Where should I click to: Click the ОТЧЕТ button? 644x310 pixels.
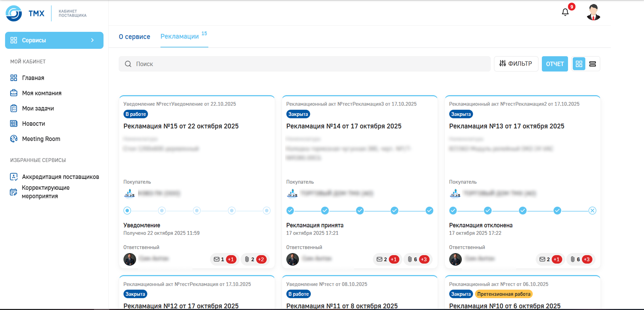coord(554,64)
